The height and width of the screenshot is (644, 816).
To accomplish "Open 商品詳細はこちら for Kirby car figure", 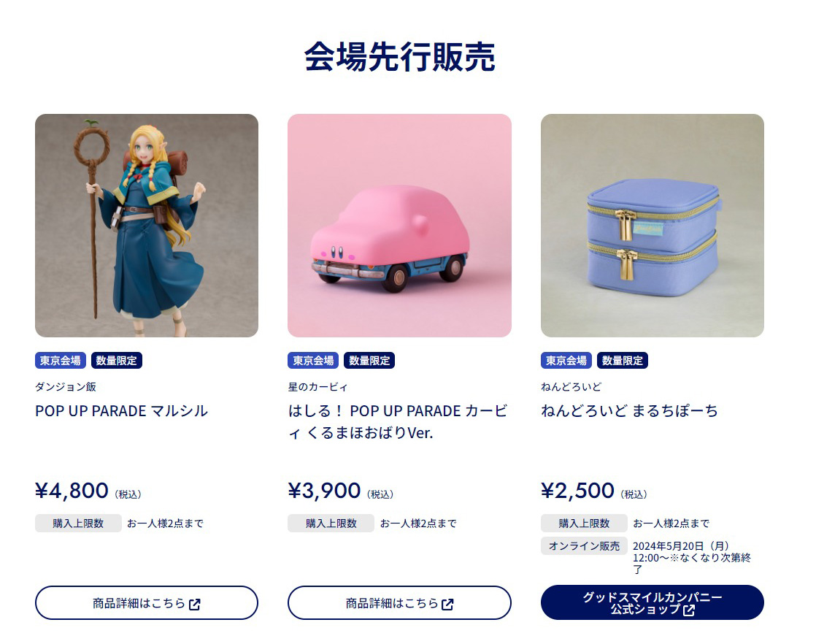I will [x=399, y=603].
